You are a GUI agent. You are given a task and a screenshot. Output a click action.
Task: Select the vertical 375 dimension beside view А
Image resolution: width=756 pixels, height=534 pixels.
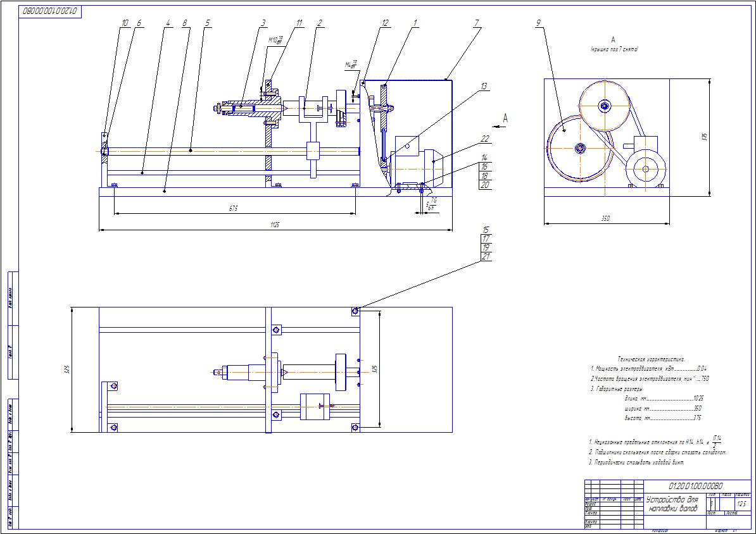click(x=705, y=137)
